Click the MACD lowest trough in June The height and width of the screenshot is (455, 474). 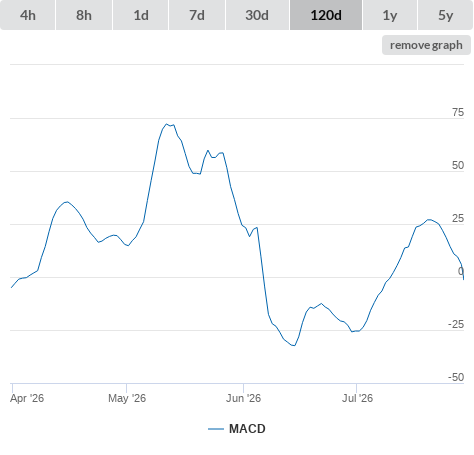point(294,345)
